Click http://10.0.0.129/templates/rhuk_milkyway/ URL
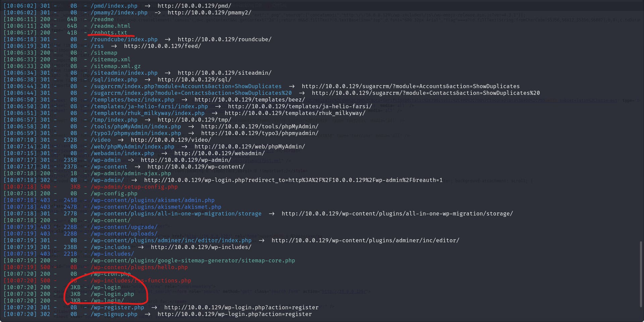Screen dimensions: 644x322 click(295, 113)
